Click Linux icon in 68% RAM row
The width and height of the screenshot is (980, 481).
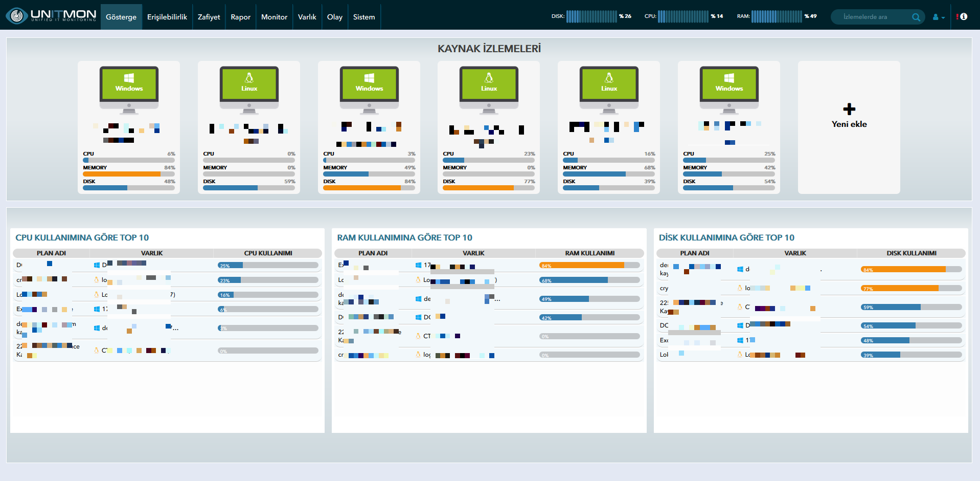coord(418,280)
